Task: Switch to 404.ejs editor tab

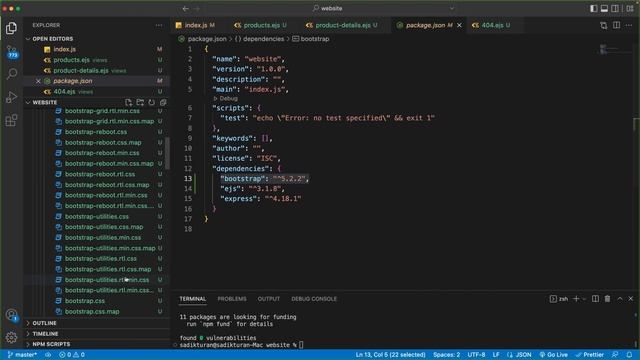Action: tap(492, 25)
